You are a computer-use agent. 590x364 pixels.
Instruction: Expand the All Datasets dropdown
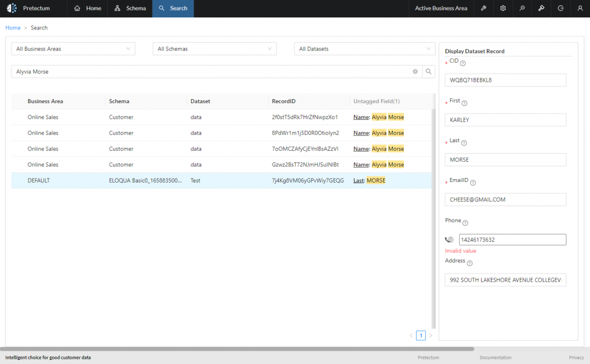coord(365,49)
